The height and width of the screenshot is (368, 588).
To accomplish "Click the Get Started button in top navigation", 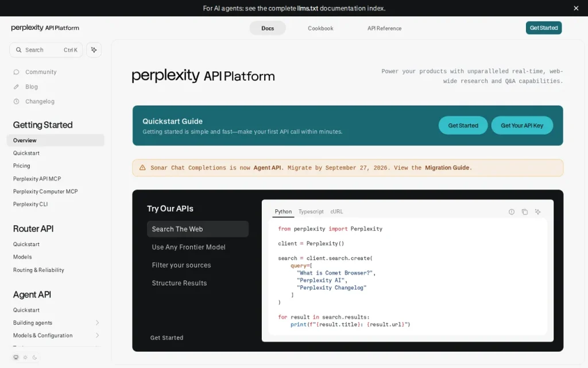I will click(544, 28).
